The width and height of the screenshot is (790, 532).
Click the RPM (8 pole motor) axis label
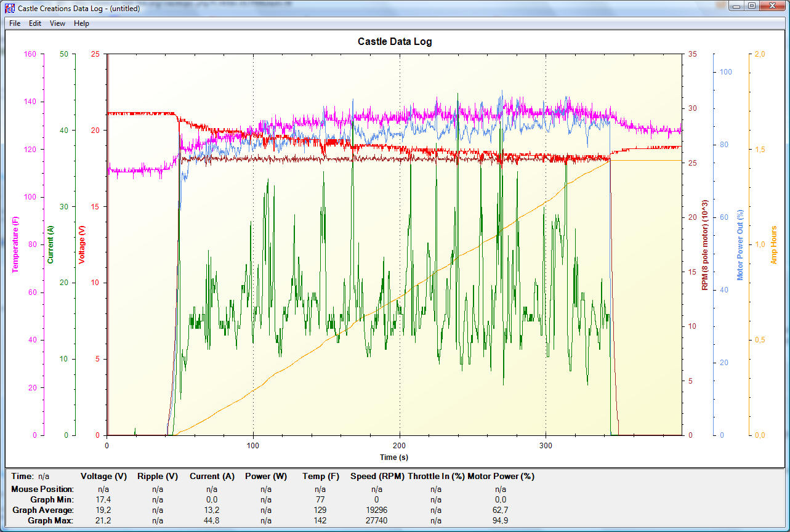pyautogui.click(x=705, y=244)
